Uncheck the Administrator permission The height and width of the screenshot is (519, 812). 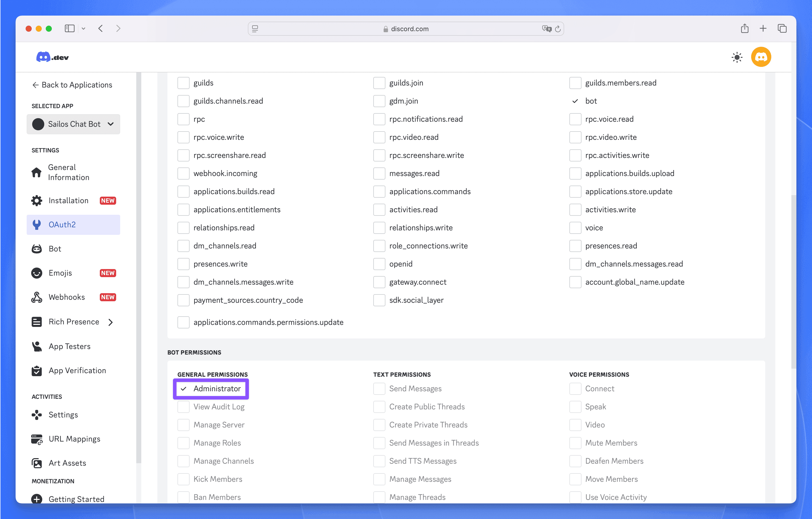[x=184, y=389]
